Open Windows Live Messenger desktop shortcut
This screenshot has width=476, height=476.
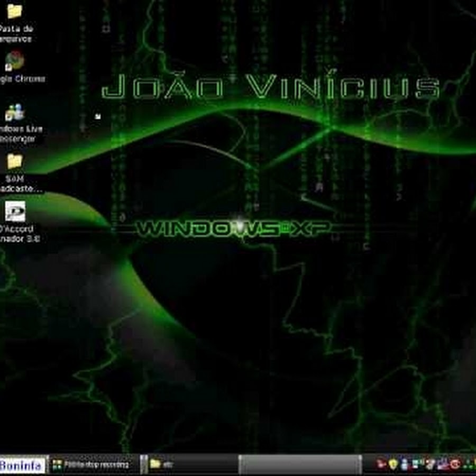click(14, 112)
